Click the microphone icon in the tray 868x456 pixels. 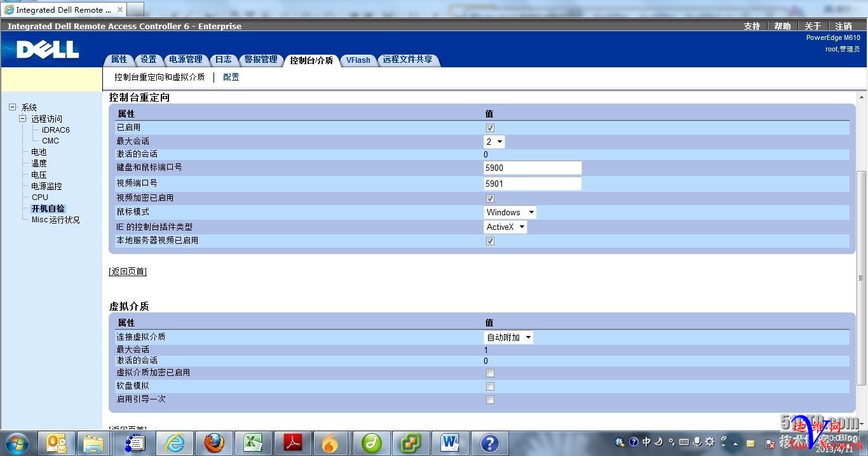tap(697, 442)
